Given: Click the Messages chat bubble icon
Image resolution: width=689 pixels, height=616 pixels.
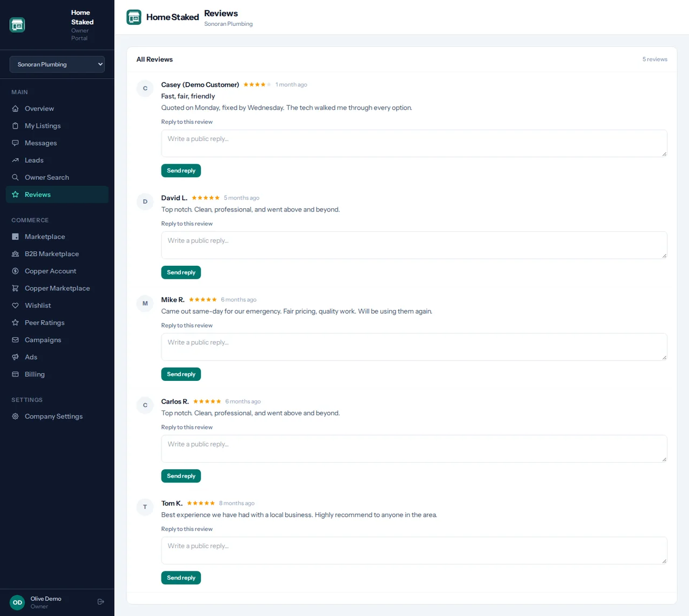Looking at the screenshot, I should tap(15, 143).
